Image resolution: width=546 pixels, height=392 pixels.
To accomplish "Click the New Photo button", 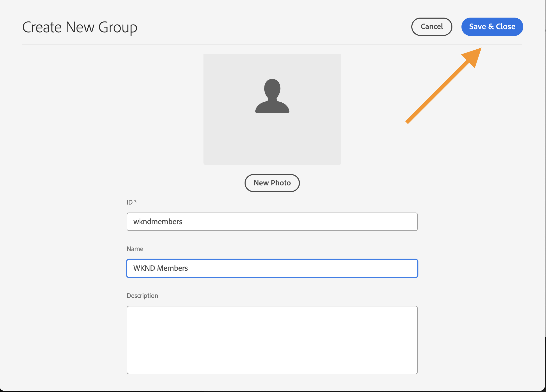I will (272, 183).
